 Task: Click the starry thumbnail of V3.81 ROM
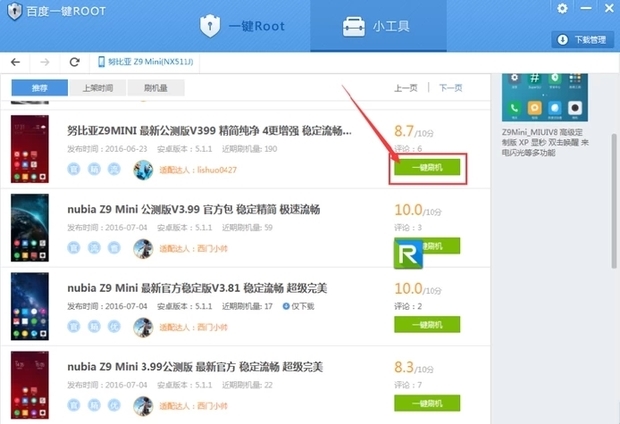point(30,307)
